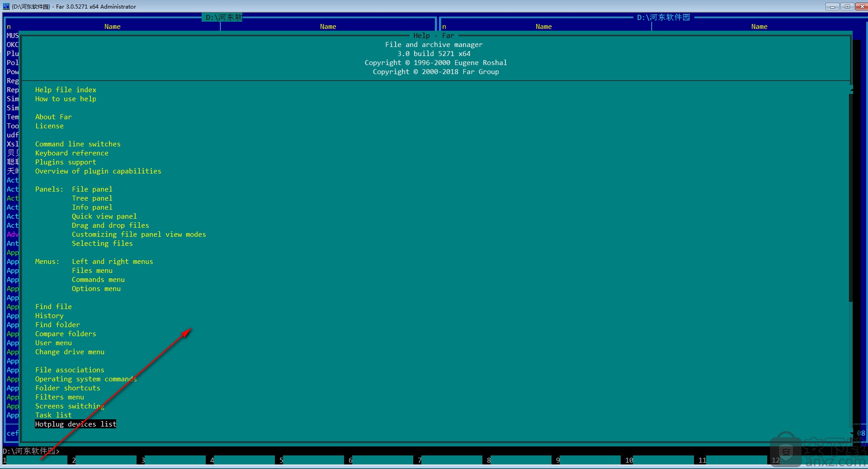Click the first Name column header of left panel
This screenshot has width=868, height=469.
pyautogui.click(x=112, y=27)
